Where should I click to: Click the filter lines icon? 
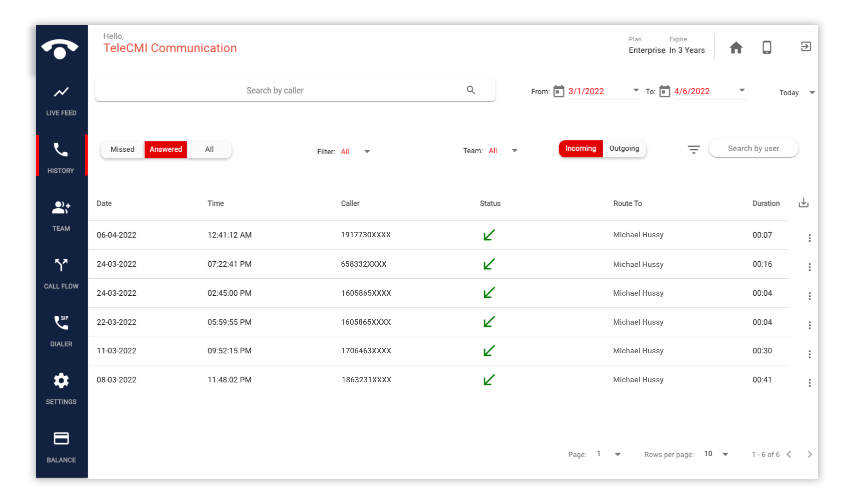[694, 149]
